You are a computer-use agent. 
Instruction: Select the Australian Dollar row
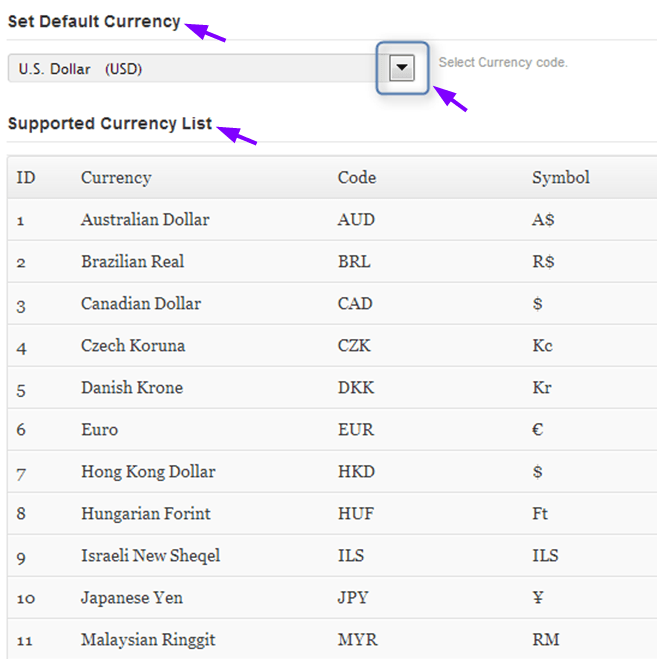coord(145,220)
